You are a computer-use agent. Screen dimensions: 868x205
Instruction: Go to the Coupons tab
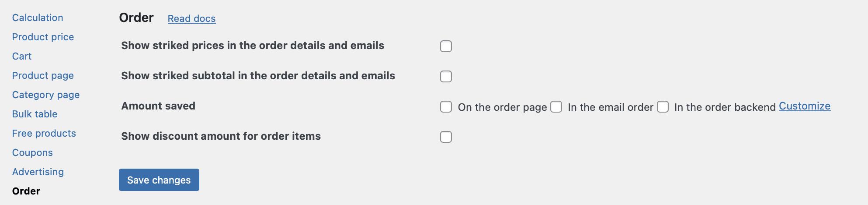coord(32,152)
